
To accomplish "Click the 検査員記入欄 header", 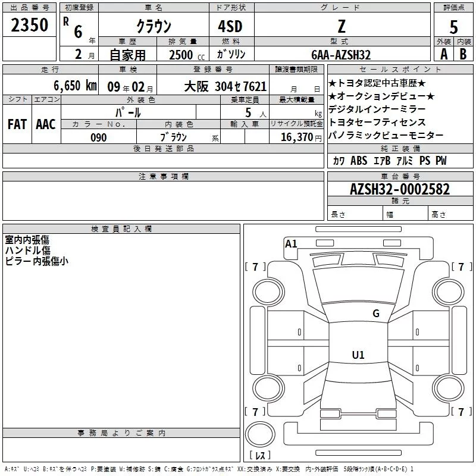I will pos(121,229).
